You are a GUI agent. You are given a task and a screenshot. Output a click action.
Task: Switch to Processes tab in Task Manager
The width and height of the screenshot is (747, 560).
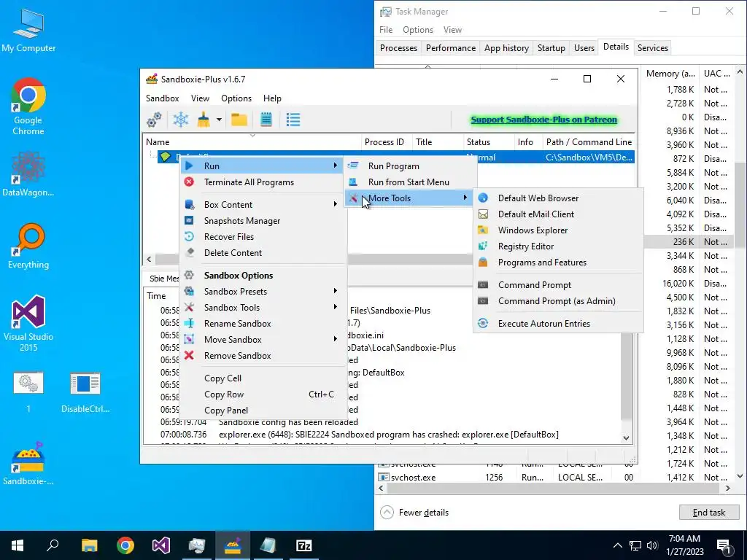point(398,47)
